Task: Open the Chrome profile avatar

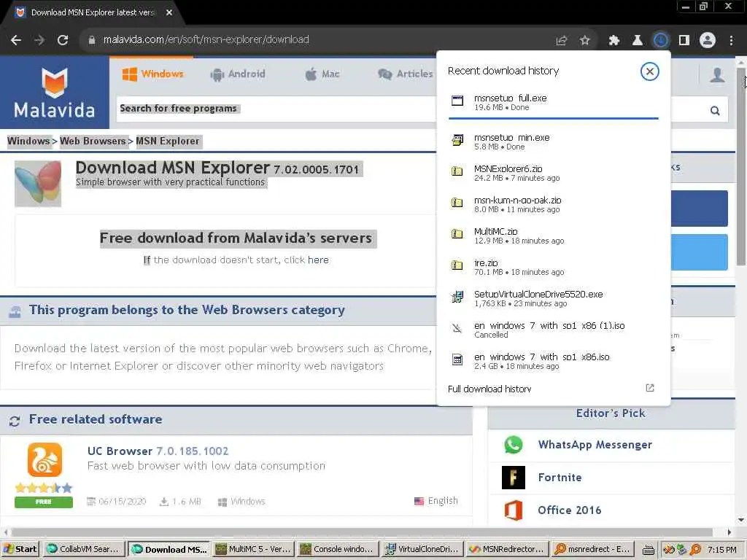Action: coord(708,41)
